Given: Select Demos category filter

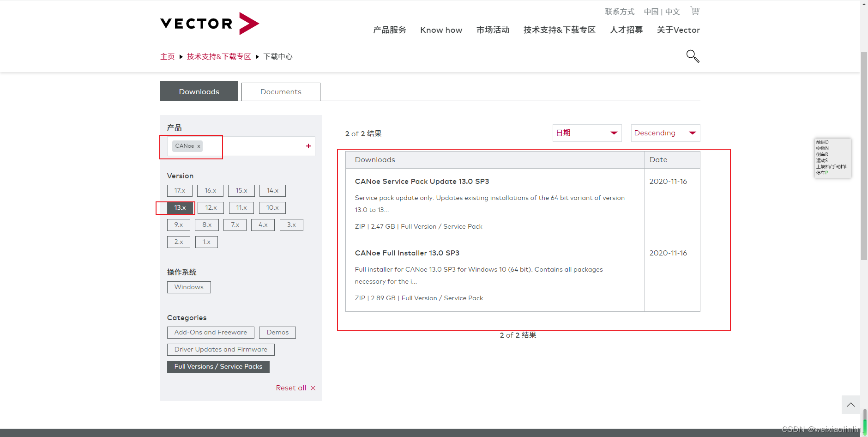Looking at the screenshot, I should click(277, 333).
